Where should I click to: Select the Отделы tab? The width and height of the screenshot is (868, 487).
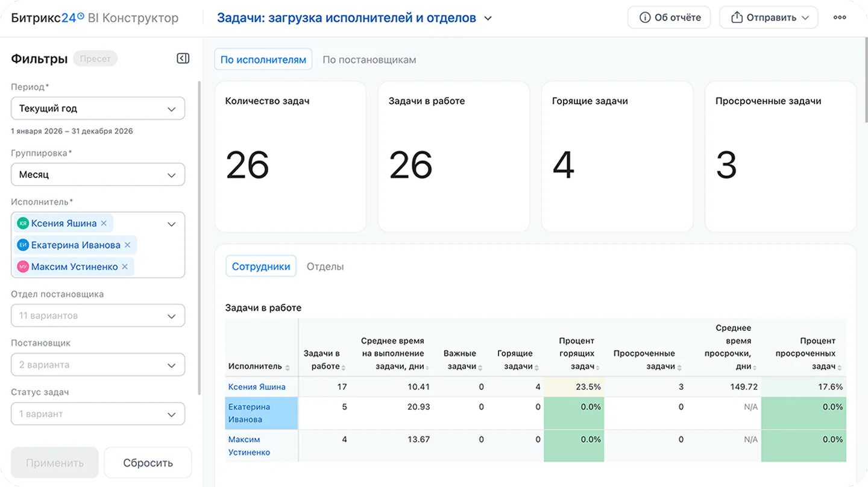(x=325, y=266)
